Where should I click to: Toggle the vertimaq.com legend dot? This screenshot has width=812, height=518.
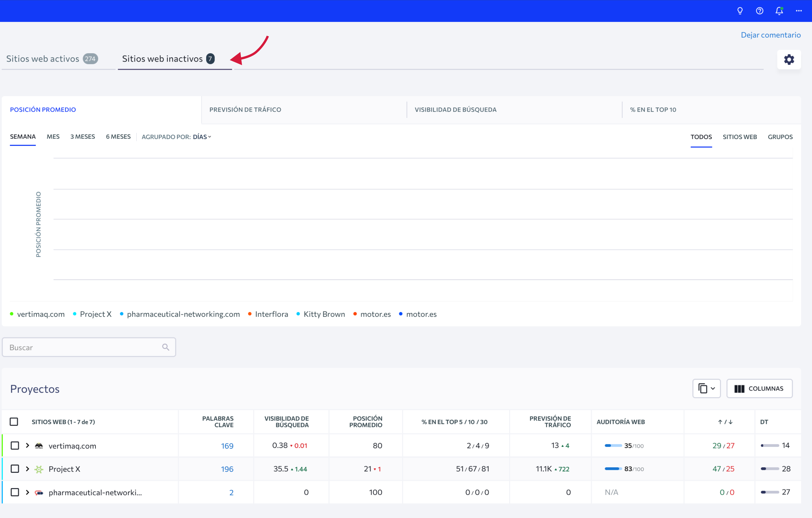click(12, 314)
